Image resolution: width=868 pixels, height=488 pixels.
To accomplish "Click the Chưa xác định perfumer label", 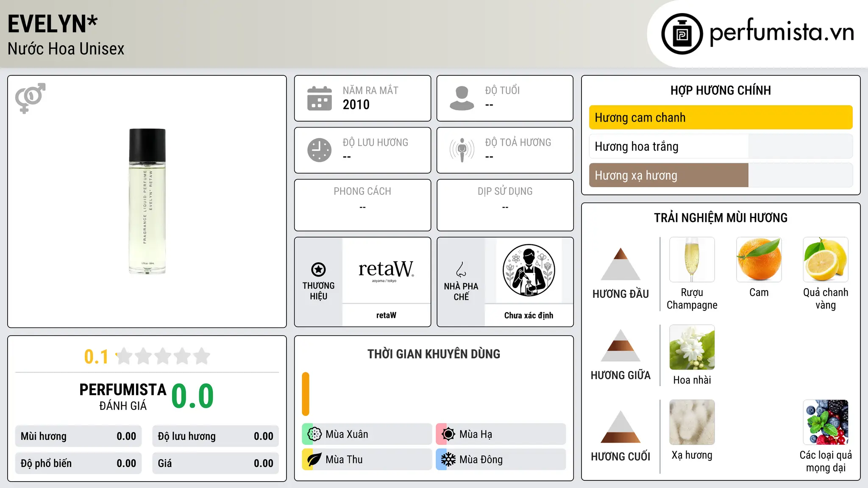I will tap(529, 315).
